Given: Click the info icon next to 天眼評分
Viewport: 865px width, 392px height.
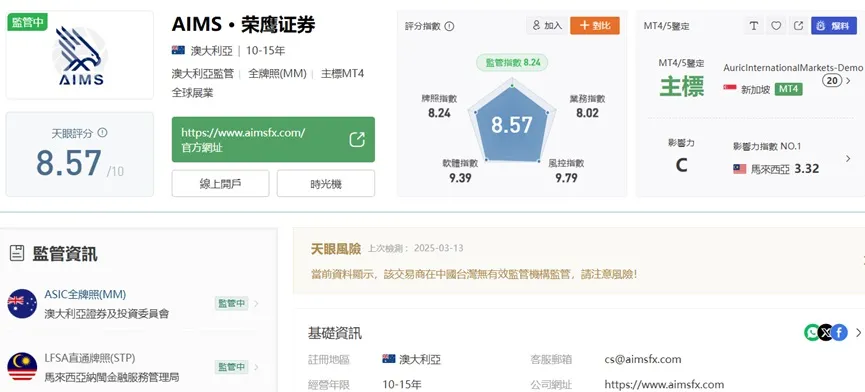Looking at the screenshot, I should [103, 133].
